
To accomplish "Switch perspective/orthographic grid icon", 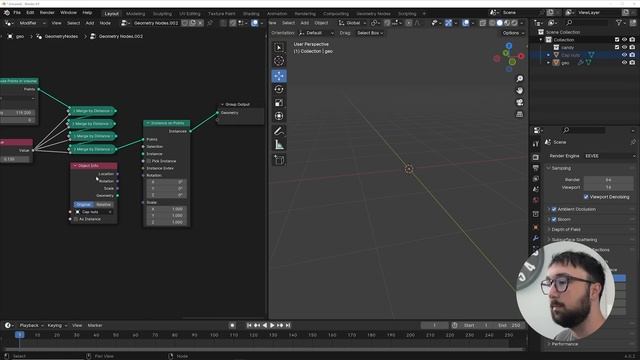I will point(519,114).
